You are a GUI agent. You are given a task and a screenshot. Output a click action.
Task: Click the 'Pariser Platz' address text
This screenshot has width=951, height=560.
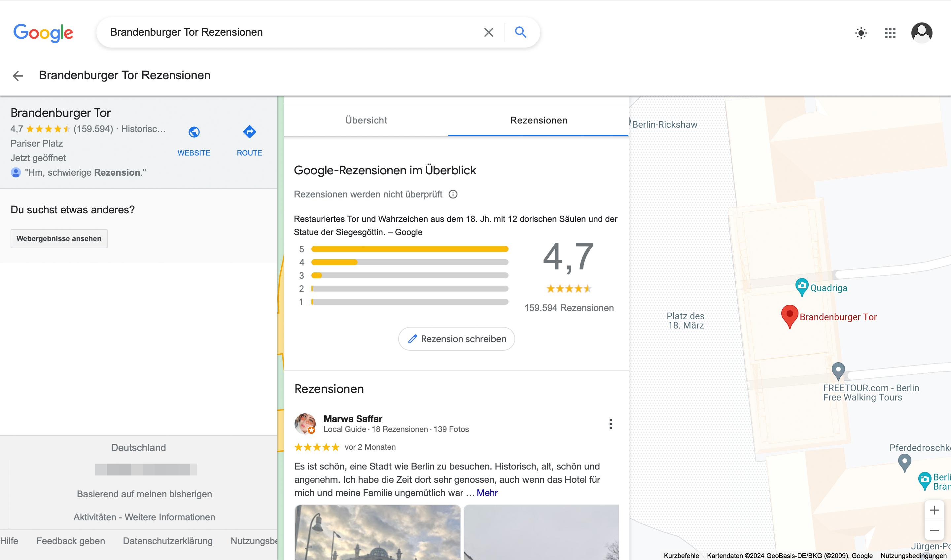[37, 143]
